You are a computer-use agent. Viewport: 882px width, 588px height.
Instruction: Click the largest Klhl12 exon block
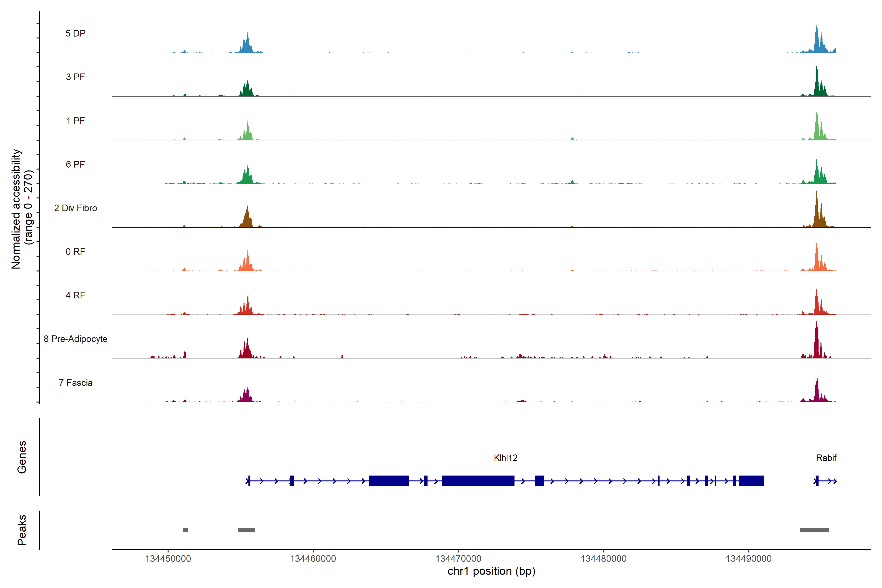(478, 481)
